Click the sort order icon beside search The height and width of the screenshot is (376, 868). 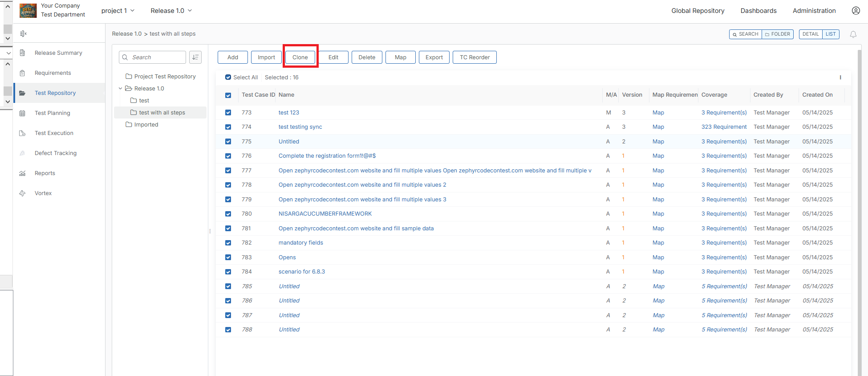[195, 57]
